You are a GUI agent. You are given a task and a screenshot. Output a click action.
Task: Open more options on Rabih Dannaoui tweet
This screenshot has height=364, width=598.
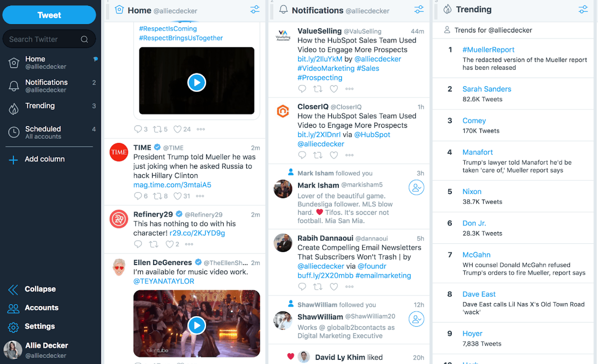click(x=349, y=287)
